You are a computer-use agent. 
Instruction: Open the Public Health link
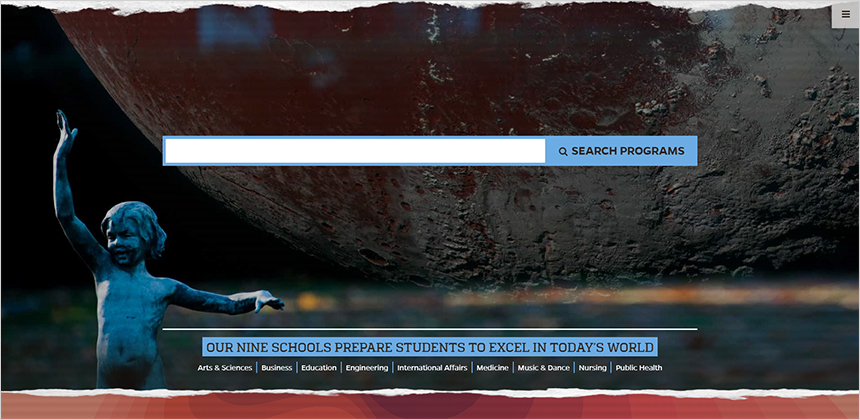tap(639, 368)
